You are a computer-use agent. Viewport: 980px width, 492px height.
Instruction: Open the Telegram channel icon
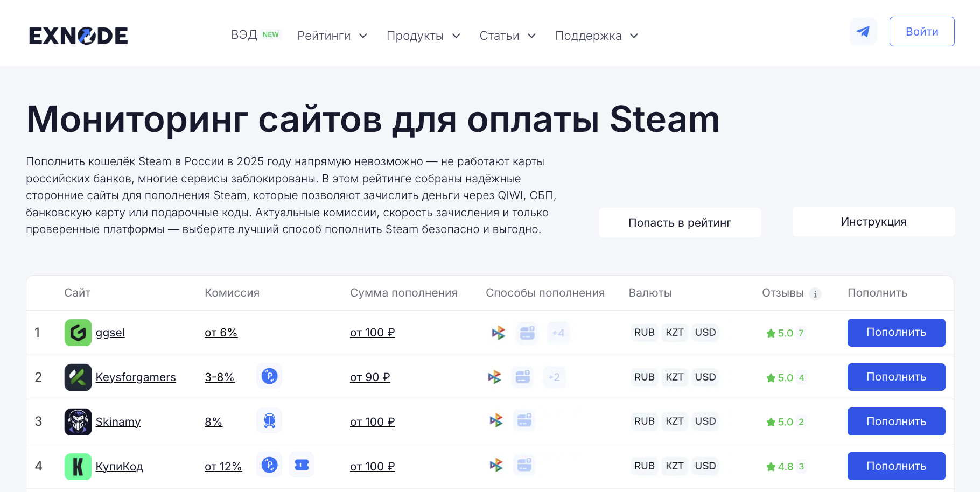coord(863,32)
